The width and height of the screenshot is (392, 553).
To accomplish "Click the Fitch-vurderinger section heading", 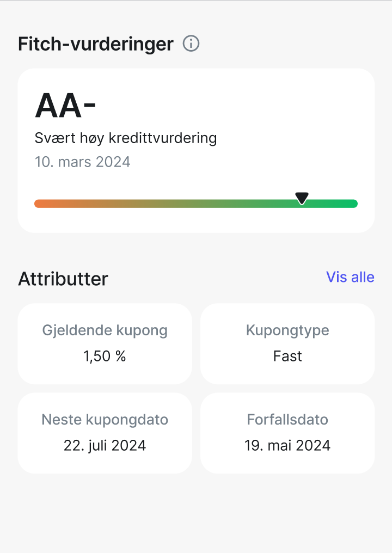I will coord(96,44).
